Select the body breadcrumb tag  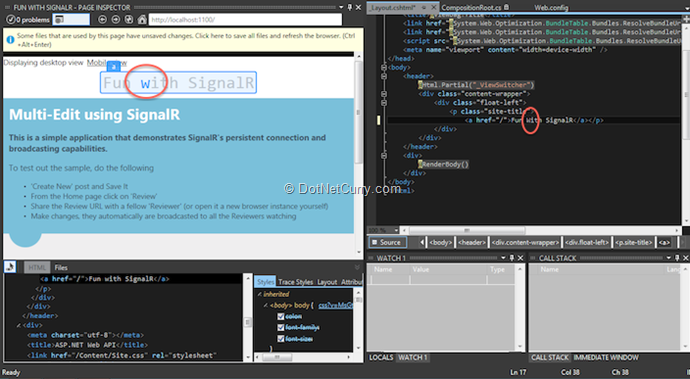pyautogui.click(x=440, y=242)
